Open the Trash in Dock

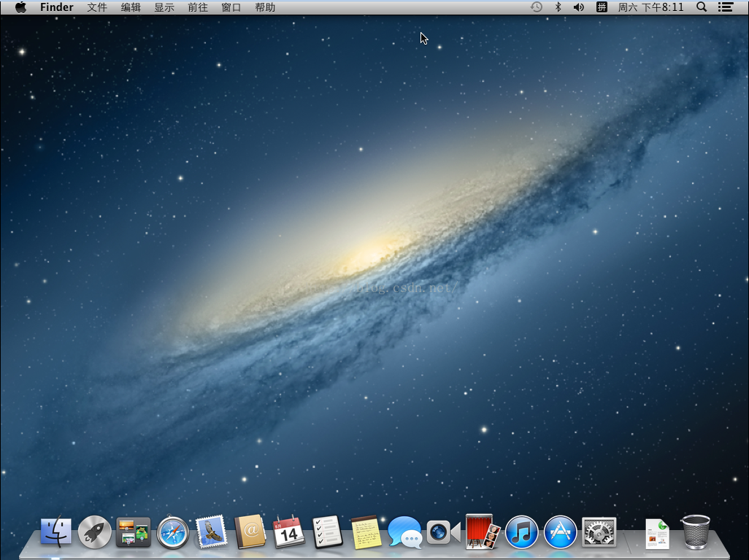tap(696, 532)
